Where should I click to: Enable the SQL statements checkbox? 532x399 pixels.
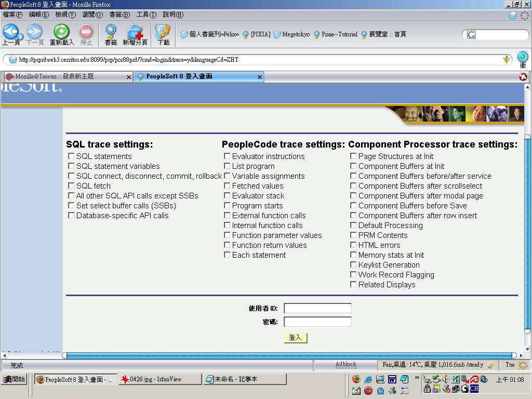[71, 156]
